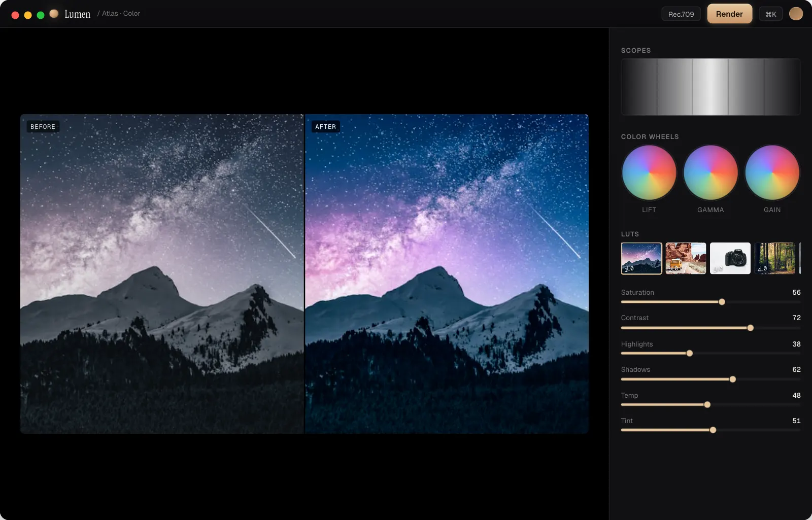Apply the desert road van LUT thumbnail

(686, 258)
